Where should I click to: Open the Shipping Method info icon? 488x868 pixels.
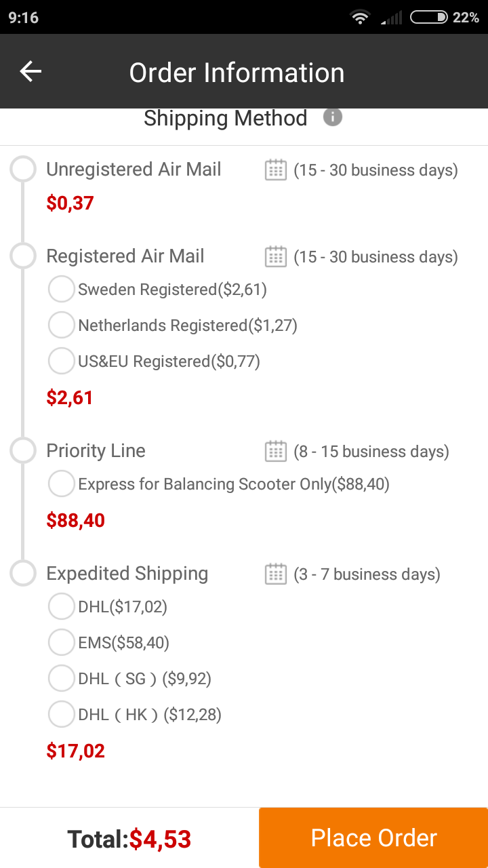click(x=332, y=117)
